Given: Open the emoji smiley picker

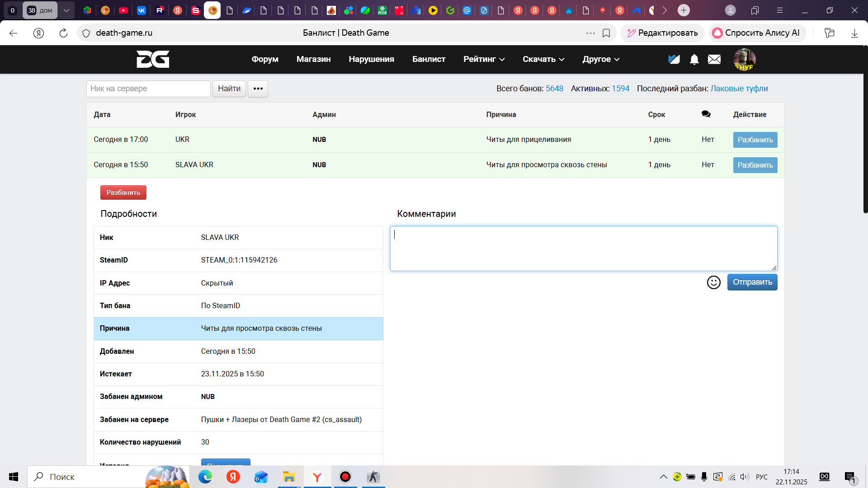Looking at the screenshot, I should (713, 282).
